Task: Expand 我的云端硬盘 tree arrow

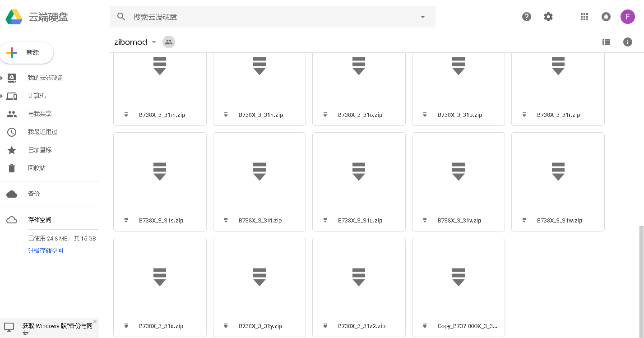Action: point(2,78)
